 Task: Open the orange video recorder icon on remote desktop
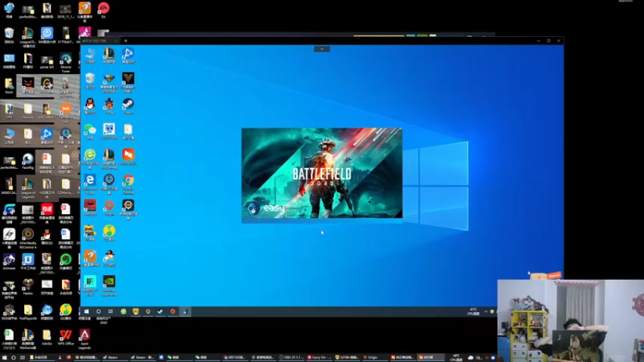pyautogui.click(x=128, y=156)
